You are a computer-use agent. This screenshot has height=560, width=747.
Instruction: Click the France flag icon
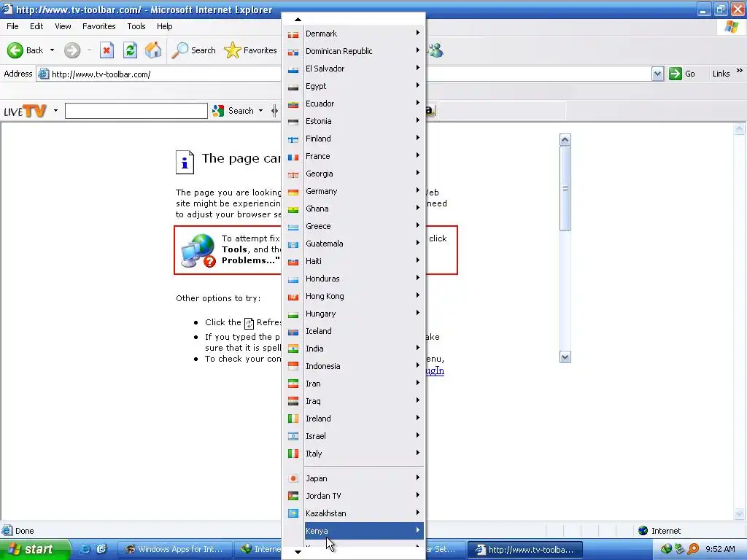click(293, 157)
